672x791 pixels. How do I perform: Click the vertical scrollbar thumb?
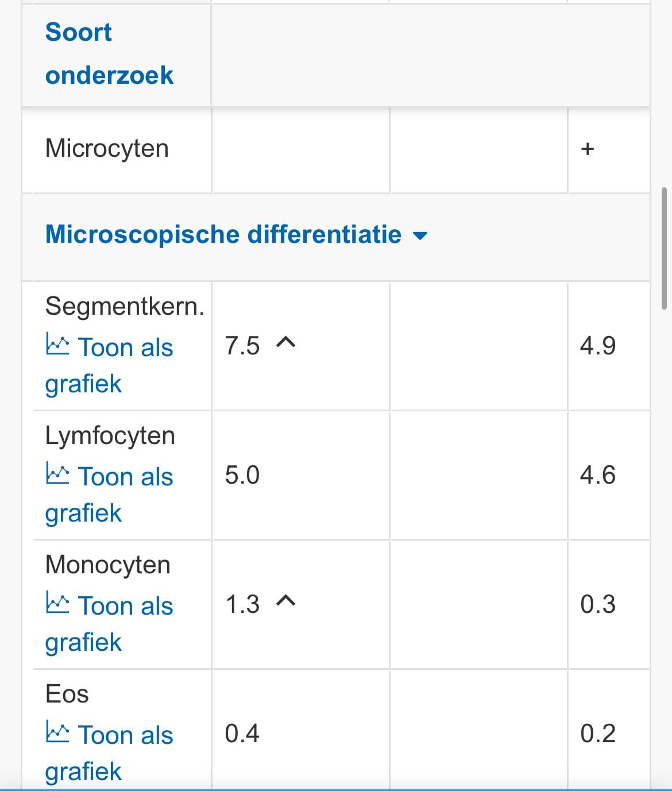click(665, 248)
